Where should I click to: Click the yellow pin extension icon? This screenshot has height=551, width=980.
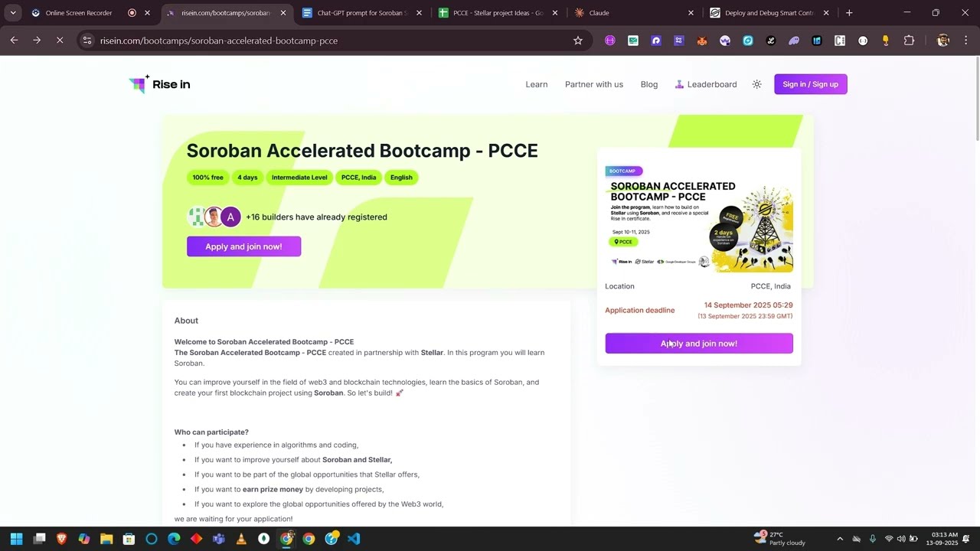886,41
